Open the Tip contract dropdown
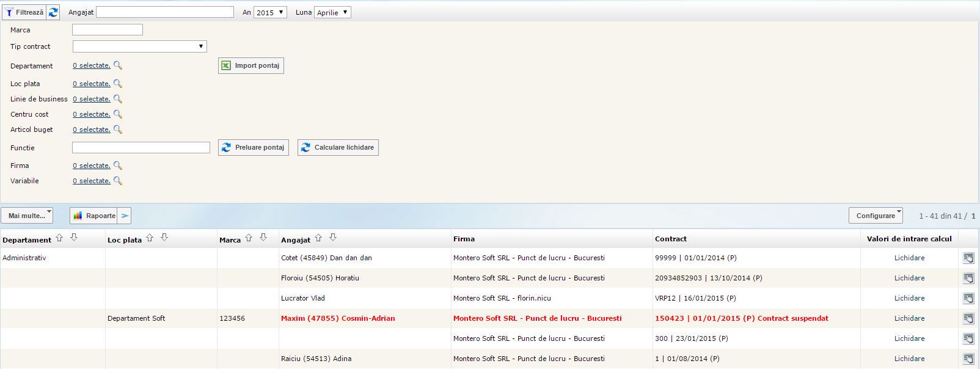Screen dimensions: 980x369 coord(139,46)
